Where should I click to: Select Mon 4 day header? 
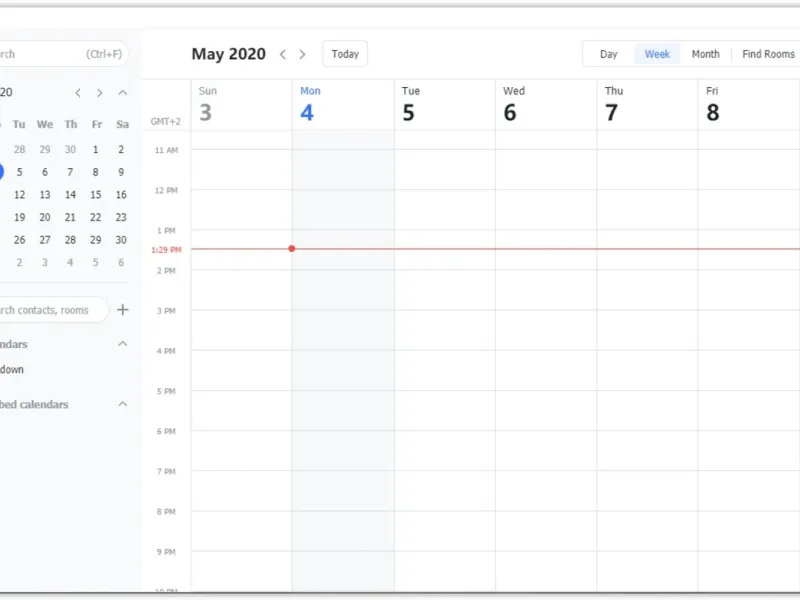click(343, 105)
